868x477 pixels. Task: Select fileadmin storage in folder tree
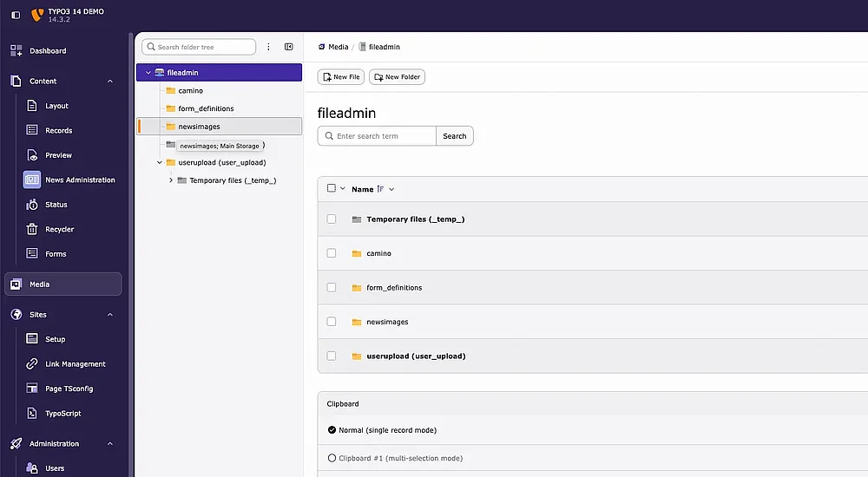pyautogui.click(x=220, y=73)
